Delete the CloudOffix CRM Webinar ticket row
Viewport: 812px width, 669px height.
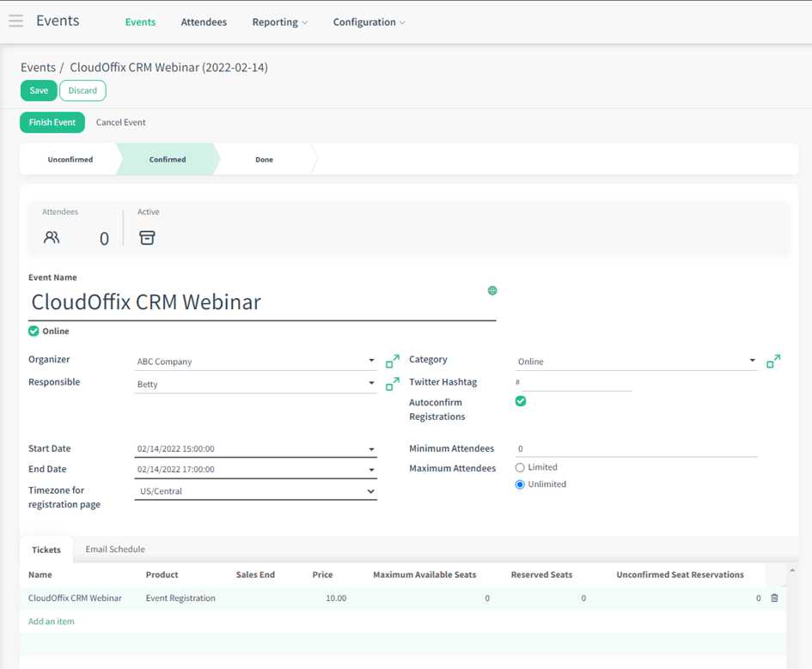coord(774,598)
